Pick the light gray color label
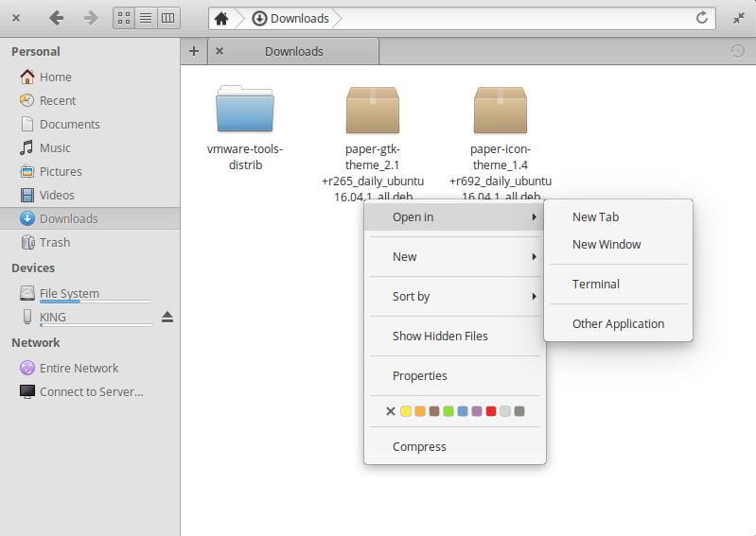The width and height of the screenshot is (756, 536). click(x=505, y=411)
